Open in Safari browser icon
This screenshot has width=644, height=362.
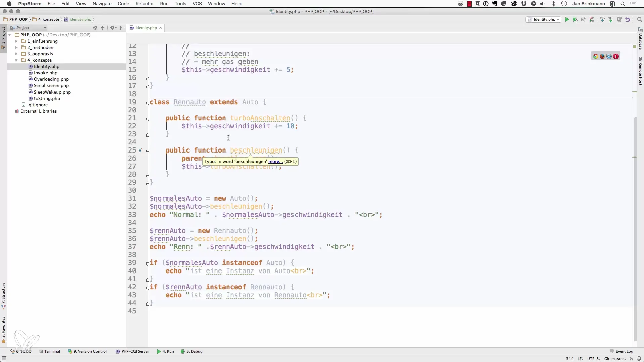click(609, 56)
